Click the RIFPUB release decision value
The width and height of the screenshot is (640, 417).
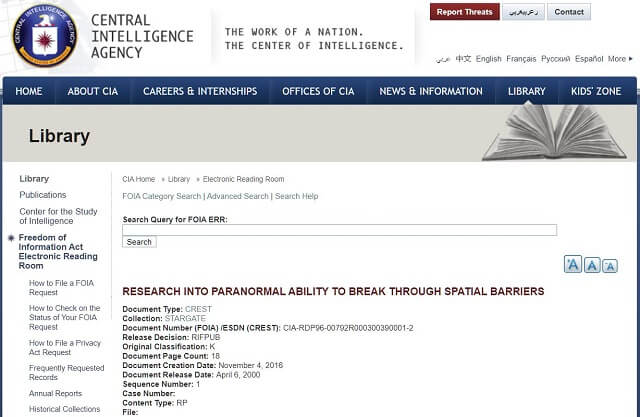(x=206, y=337)
